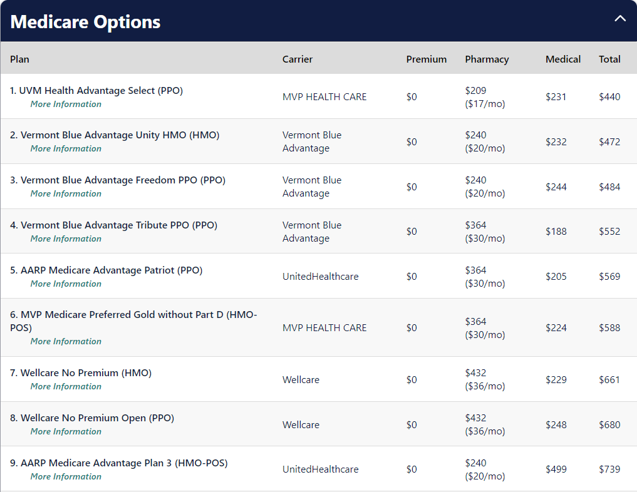This screenshot has width=637, height=492.
Task: Open More Information for Vermont Blue Advantage Unity HMO
Action: 65,149
